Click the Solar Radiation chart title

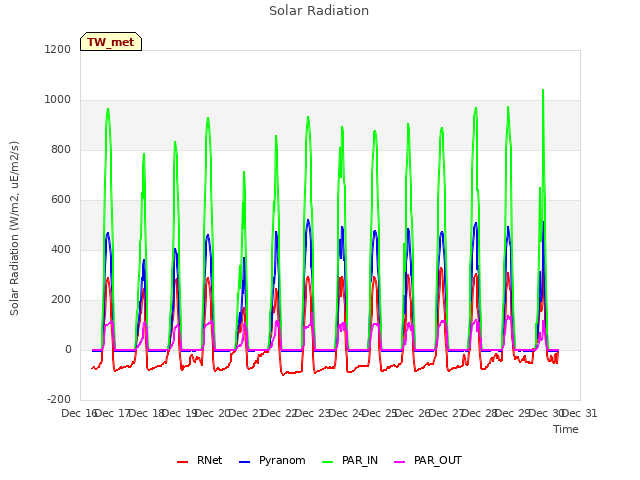pos(319,11)
